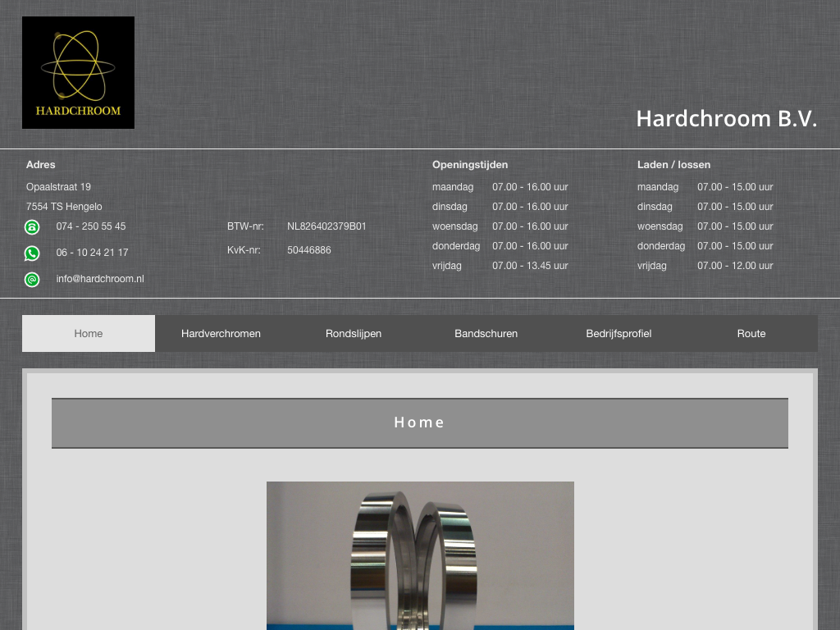Call the landline number 074 - 250 55 45
Image resolution: width=840 pixels, height=630 pixels.
click(x=91, y=226)
